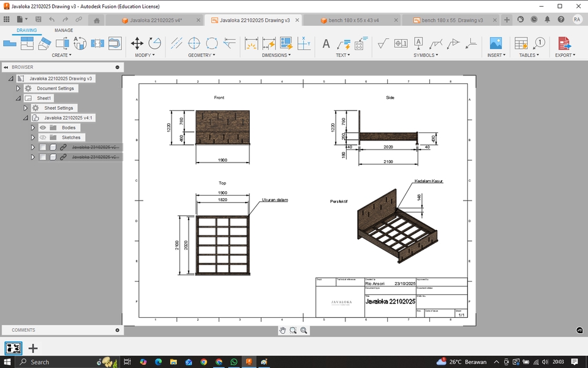The height and width of the screenshot is (368, 588).
Task: Select the Dimension tool
Action: (x=251, y=44)
